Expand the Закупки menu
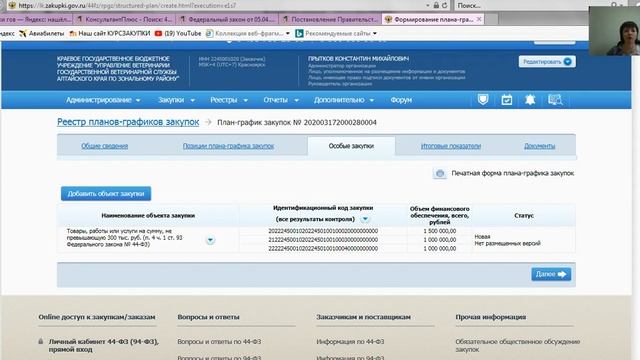 176,100
